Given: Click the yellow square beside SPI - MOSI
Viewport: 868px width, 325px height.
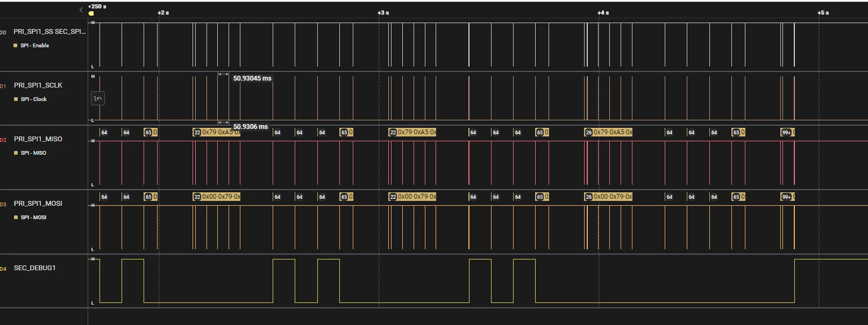Looking at the screenshot, I should pos(16,218).
